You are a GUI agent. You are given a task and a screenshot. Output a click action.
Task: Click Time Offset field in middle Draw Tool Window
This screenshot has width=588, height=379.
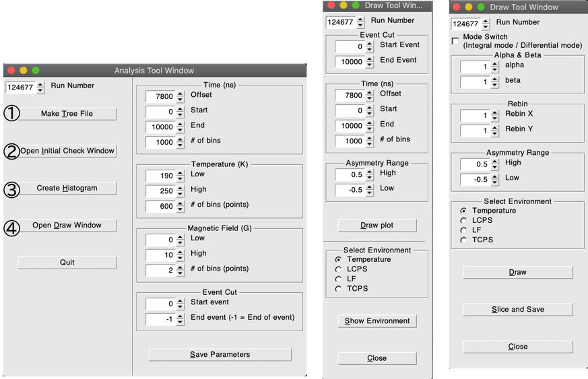coord(351,95)
